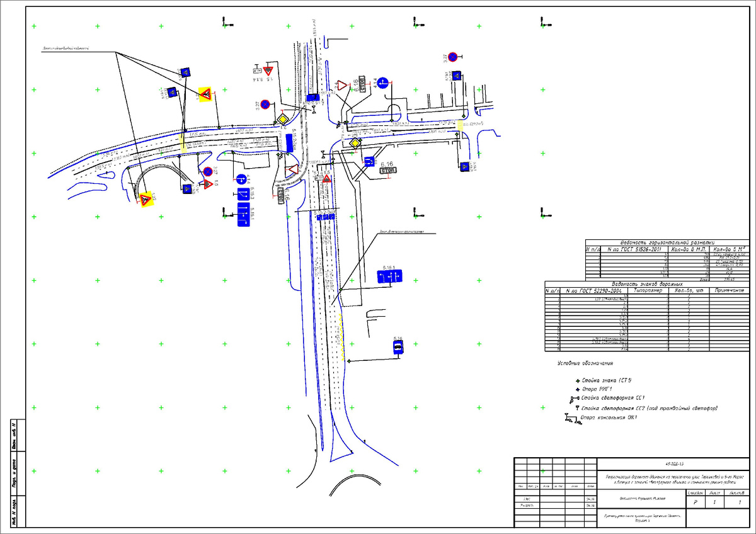Click the 3.27 no-stopping sign near the yellow diamond
Viewport: 756px width, 534px height.
pos(265,105)
